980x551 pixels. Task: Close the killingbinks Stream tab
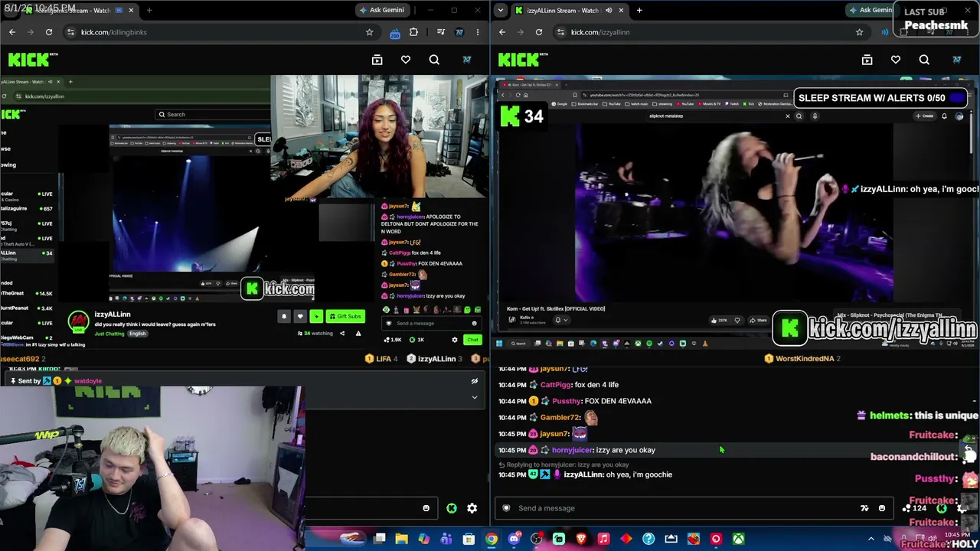coord(132,11)
